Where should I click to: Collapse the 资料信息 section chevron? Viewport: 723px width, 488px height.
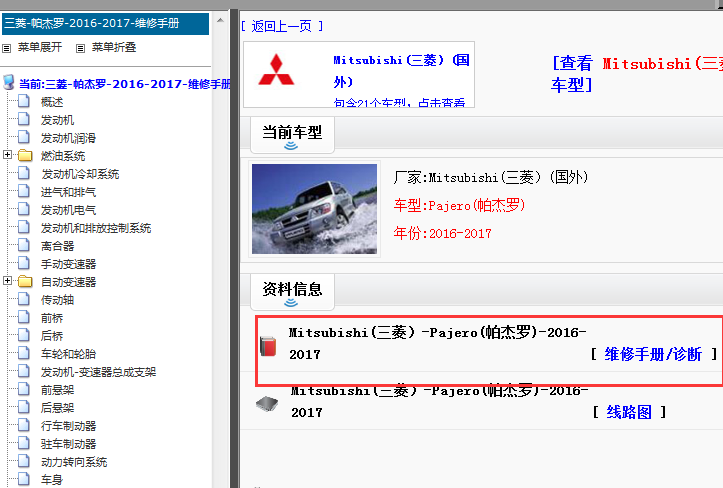pyautogui.click(x=290, y=303)
